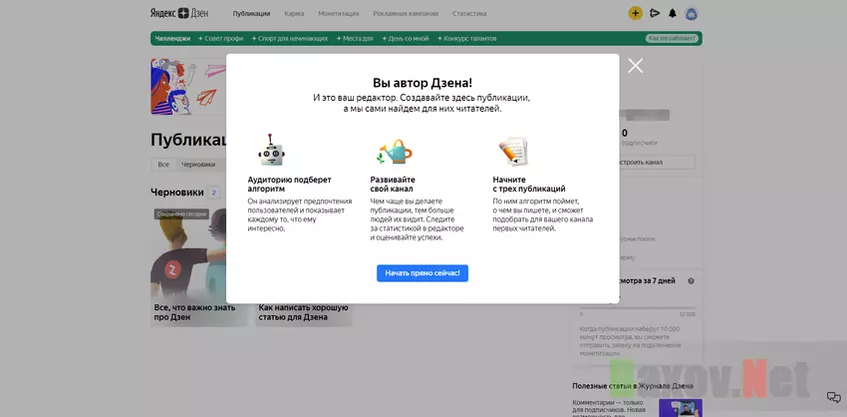This screenshot has width=847, height=417.
Task: Open draft Как написать хорошую статью для Дзена
Action: (304, 313)
